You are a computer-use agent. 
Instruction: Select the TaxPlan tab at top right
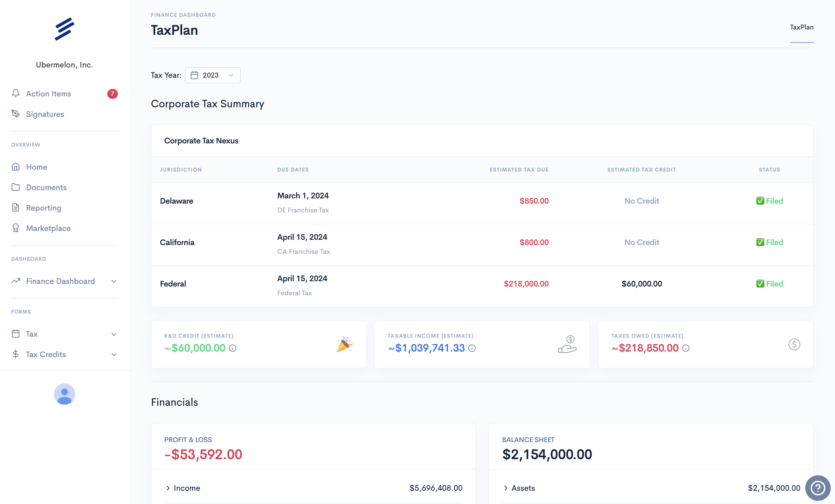click(802, 27)
